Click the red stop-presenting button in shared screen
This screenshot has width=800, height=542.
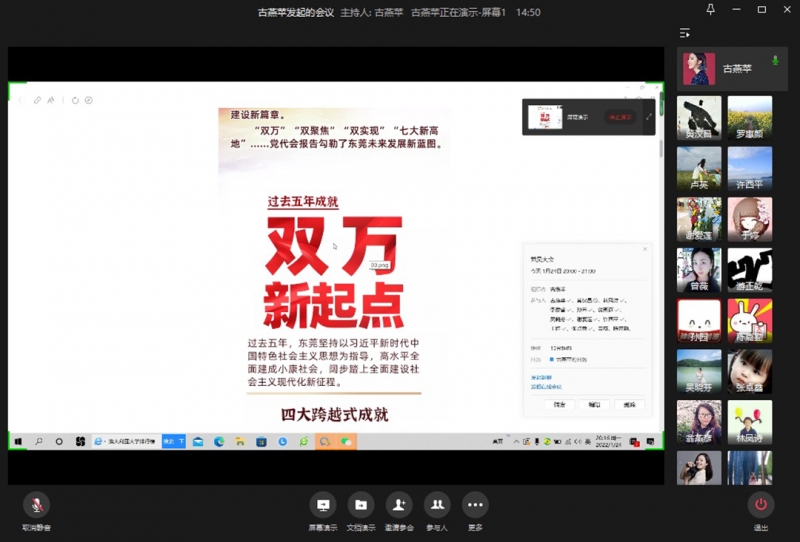click(x=620, y=117)
